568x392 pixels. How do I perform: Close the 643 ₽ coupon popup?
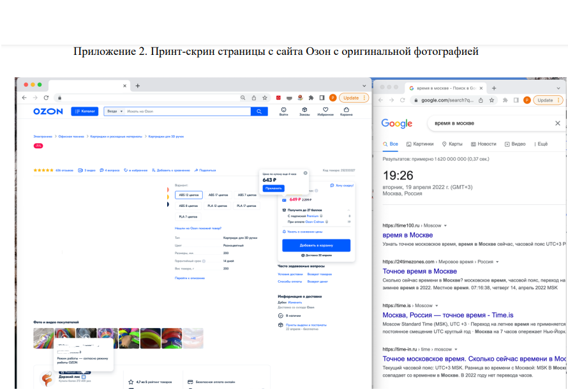coord(305,173)
